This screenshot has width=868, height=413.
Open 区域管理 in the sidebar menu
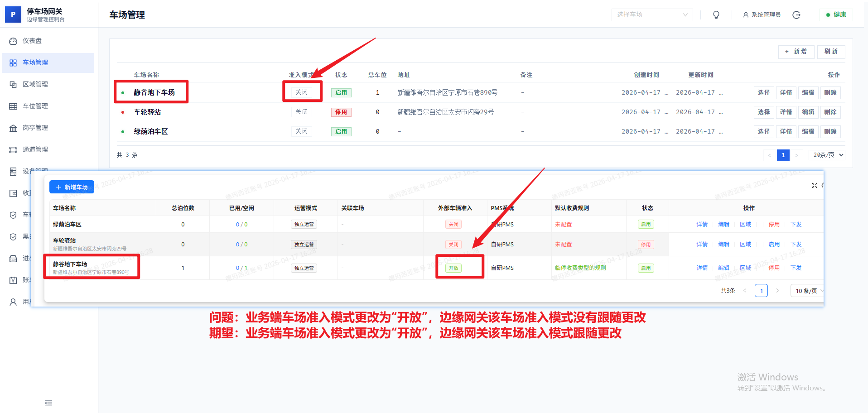35,84
